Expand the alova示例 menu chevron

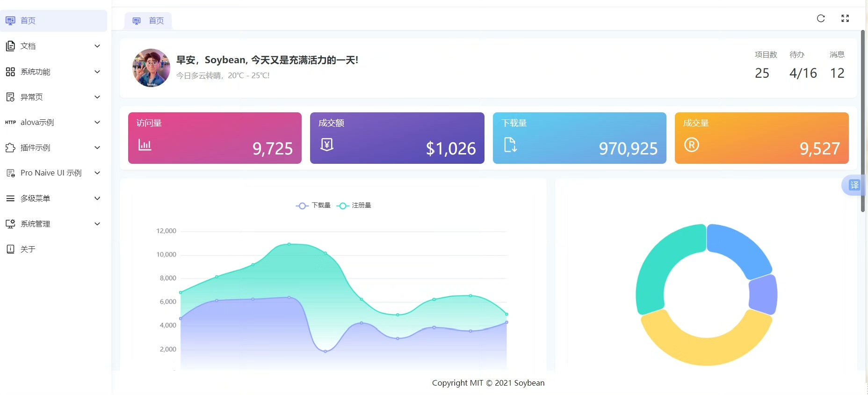[x=97, y=122]
